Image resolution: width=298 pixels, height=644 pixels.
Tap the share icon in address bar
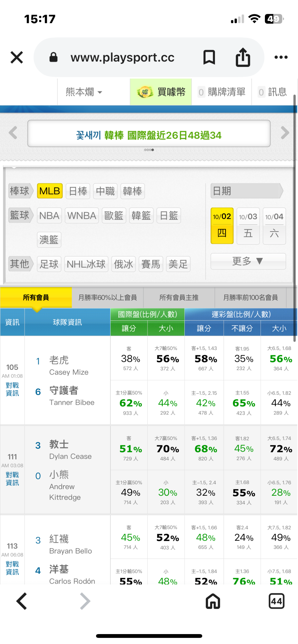(243, 57)
